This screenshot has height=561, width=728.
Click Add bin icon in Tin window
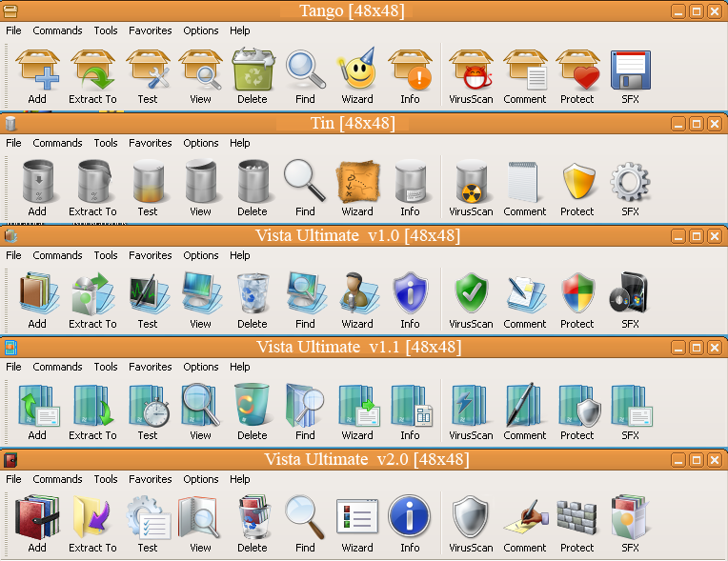pyautogui.click(x=38, y=181)
